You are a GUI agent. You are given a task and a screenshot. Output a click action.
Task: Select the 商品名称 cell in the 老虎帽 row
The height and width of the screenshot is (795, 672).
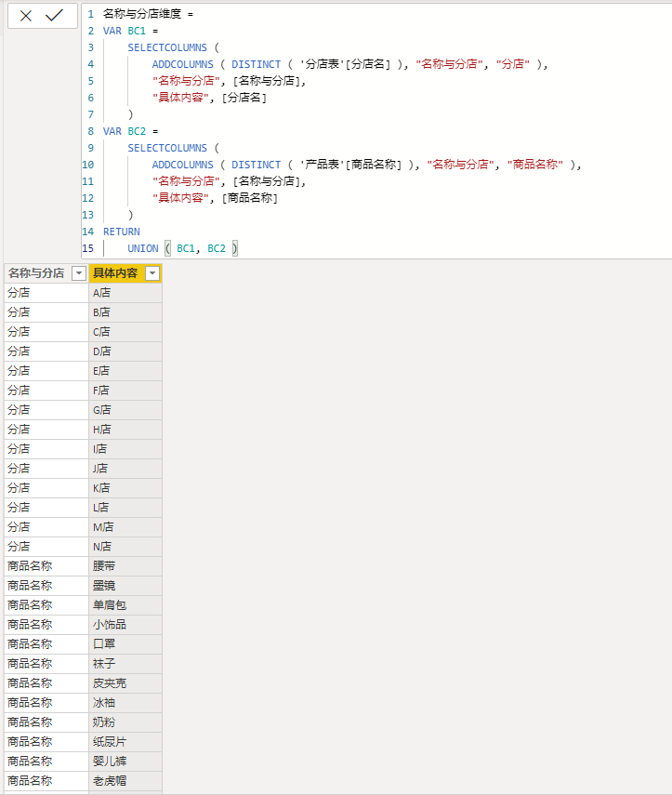click(x=46, y=781)
